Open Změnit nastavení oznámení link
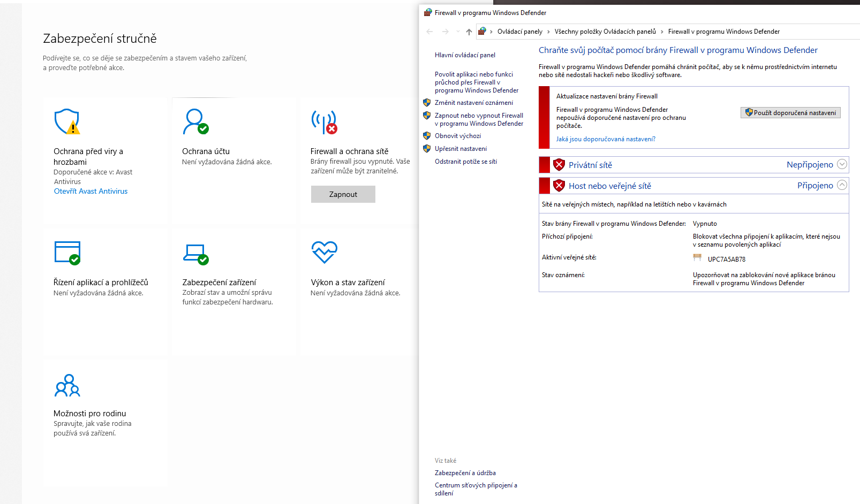 pyautogui.click(x=474, y=103)
